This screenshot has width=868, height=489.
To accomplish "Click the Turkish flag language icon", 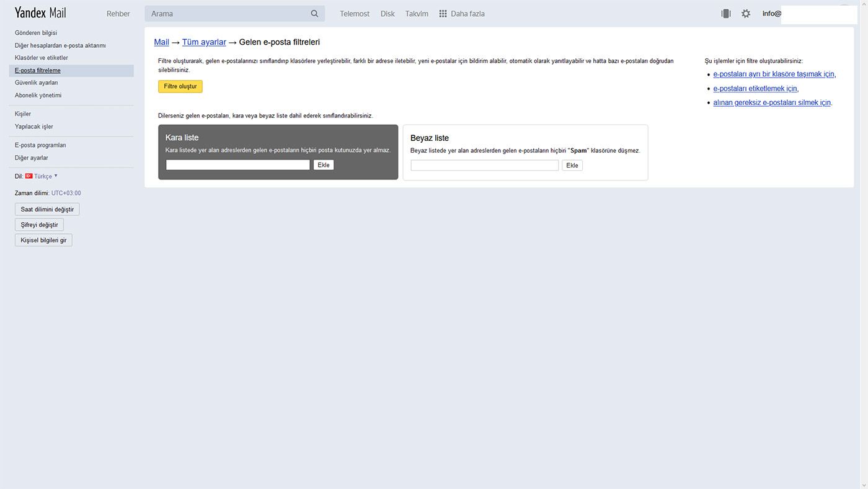I will tap(29, 176).
